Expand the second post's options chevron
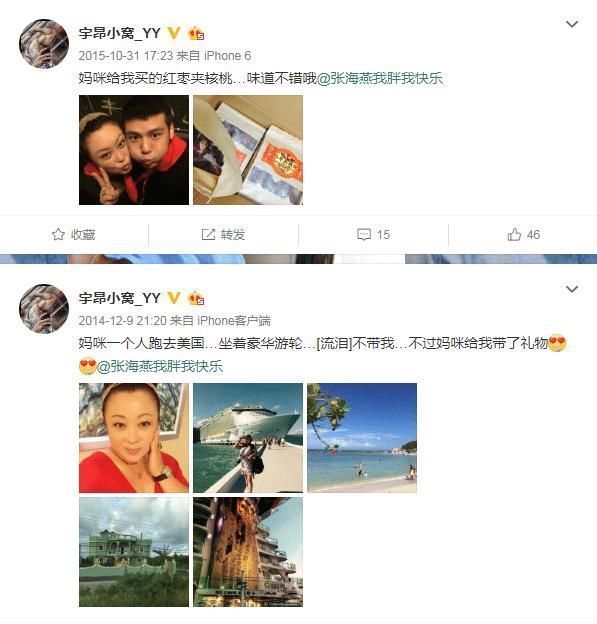 pos(572,289)
